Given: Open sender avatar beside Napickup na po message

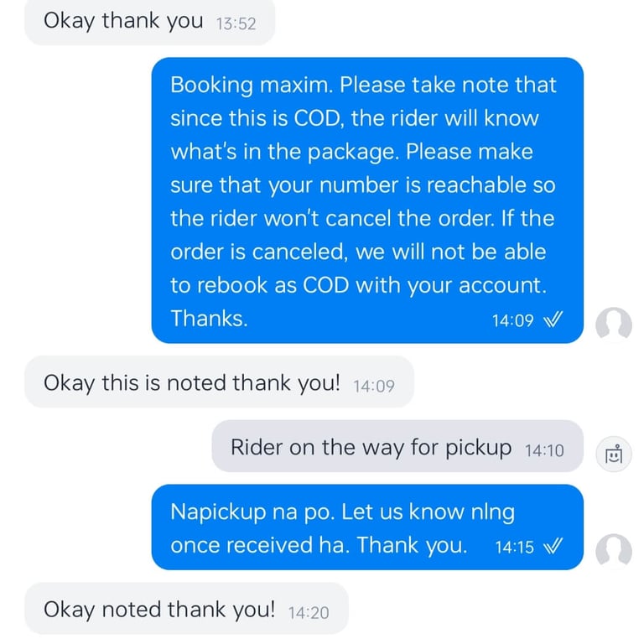Looking at the screenshot, I should [x=614, y=551].
